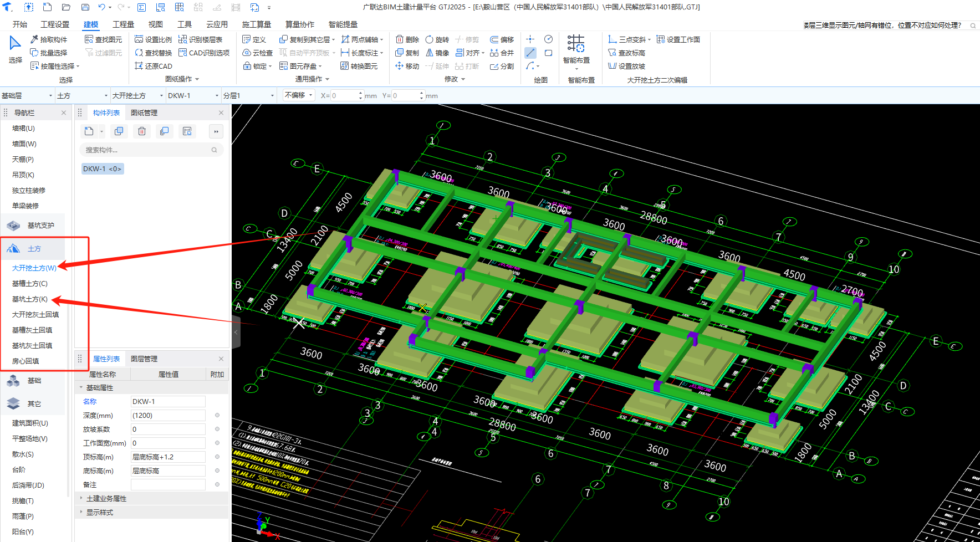Click the 查改标高 tool
This screenshot has width=980, height=542.
click(626, 53)
